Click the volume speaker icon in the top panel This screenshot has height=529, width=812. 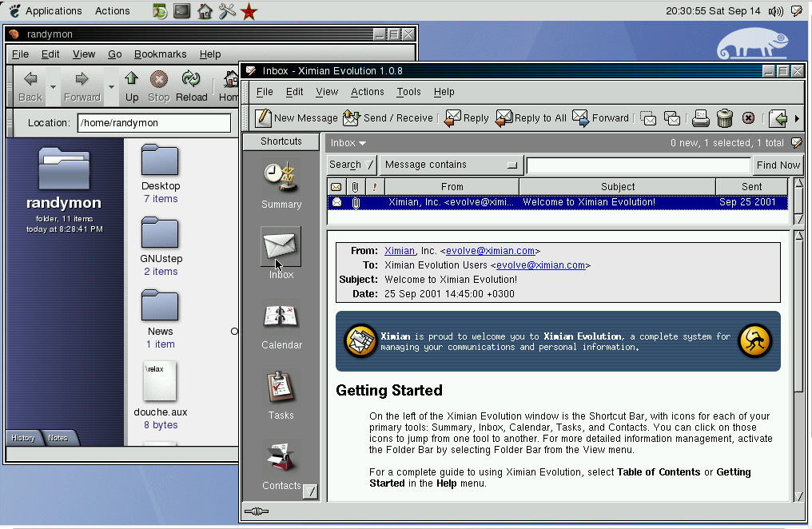pyautogui.click(x=776, y=11)
